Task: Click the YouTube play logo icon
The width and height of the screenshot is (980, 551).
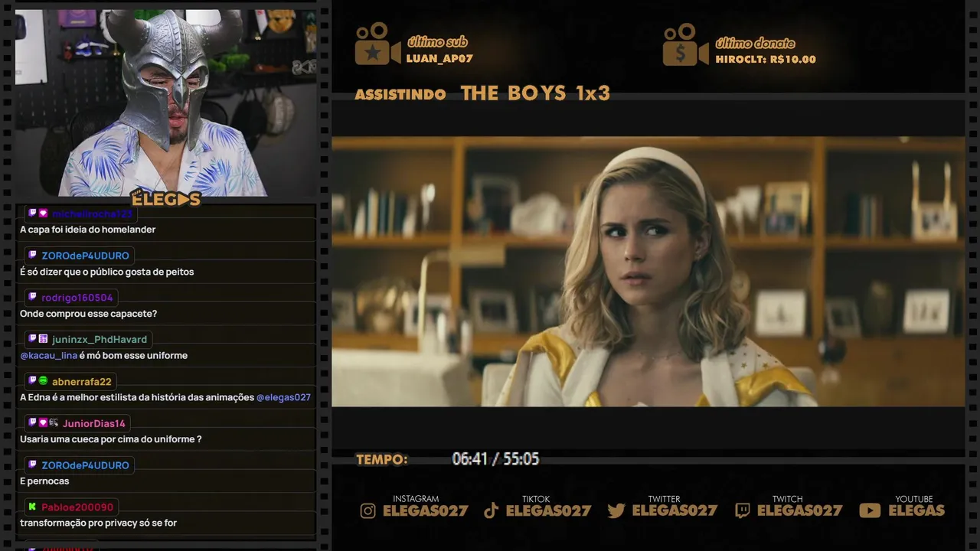Action: 870,510
